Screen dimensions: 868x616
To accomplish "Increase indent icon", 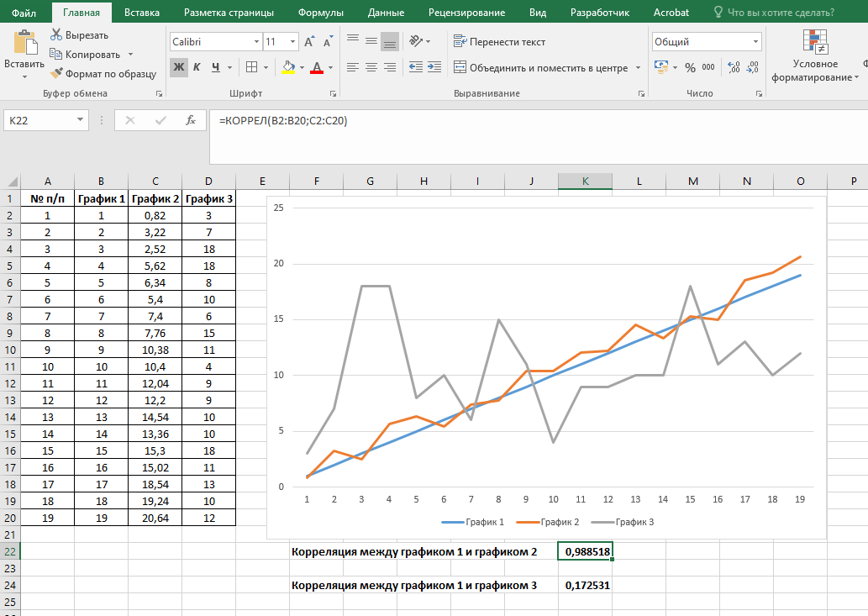I will (434, 67).
